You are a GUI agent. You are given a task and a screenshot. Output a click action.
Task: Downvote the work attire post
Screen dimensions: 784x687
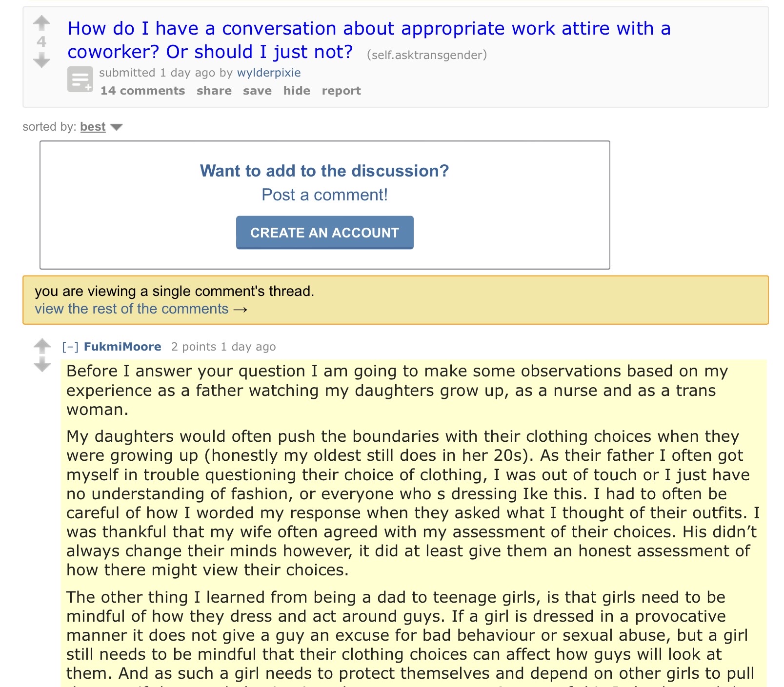click(42, 60)
